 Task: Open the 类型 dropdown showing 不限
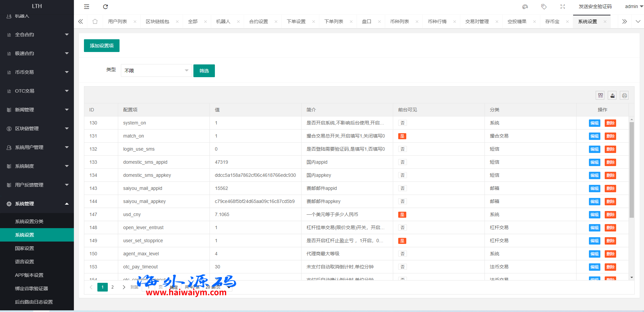tap(156, 70)
